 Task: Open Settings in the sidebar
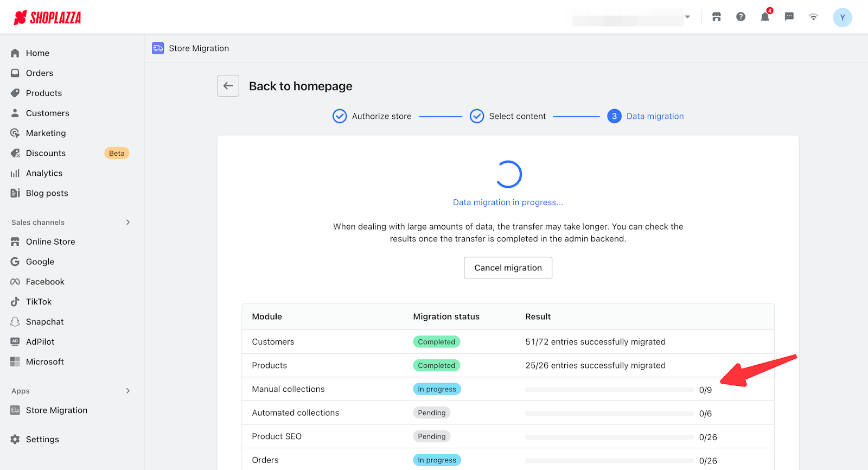click(42, 439)
